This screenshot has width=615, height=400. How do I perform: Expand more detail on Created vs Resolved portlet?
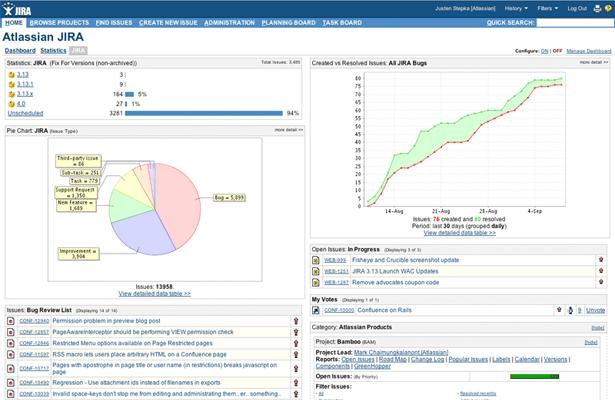coord(593,62)
